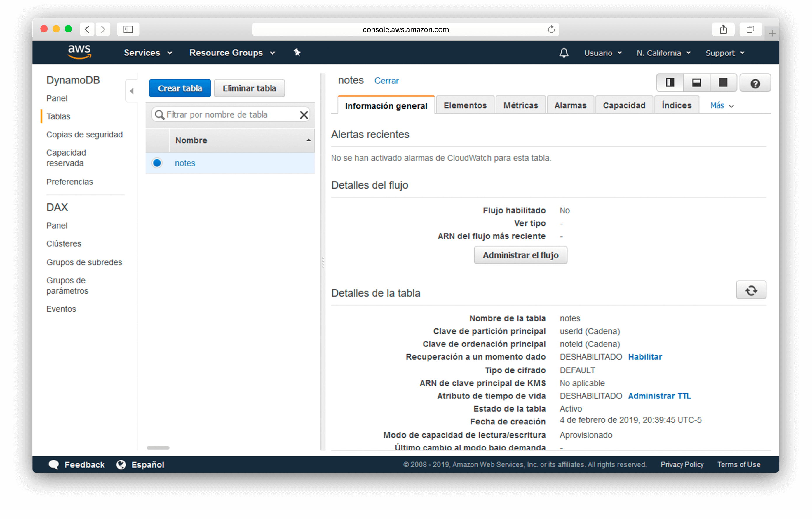The width and height of the screenshot is (812, 519).
Task: Click the AWS logo home icon
Action: pos(79,52)
